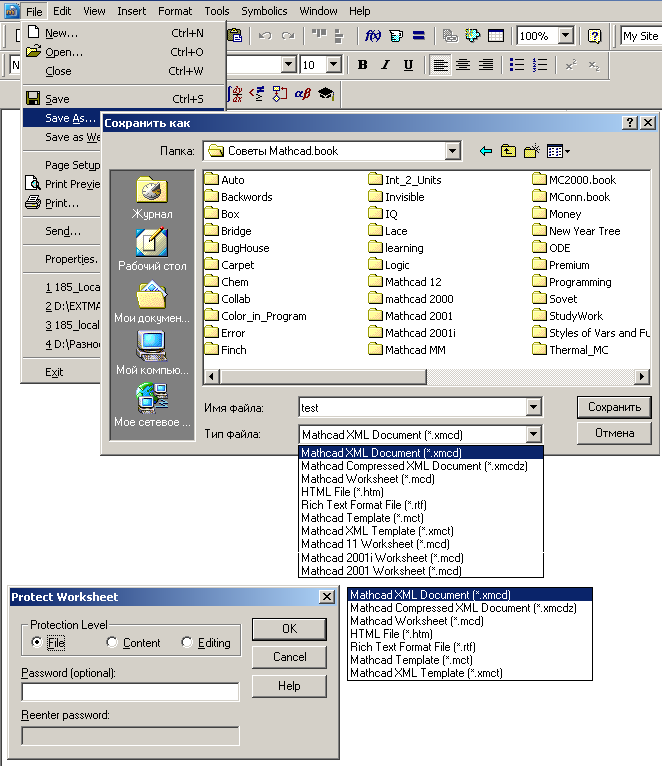
Task: Expand the Папка folder dropdown
Action: [x=453, y=151]
